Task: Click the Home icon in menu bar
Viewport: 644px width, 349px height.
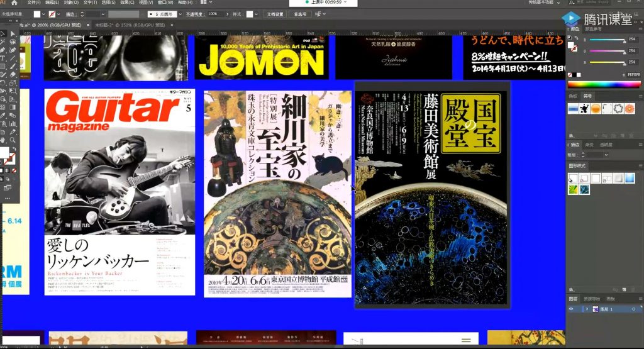Action: pos(15,3)
